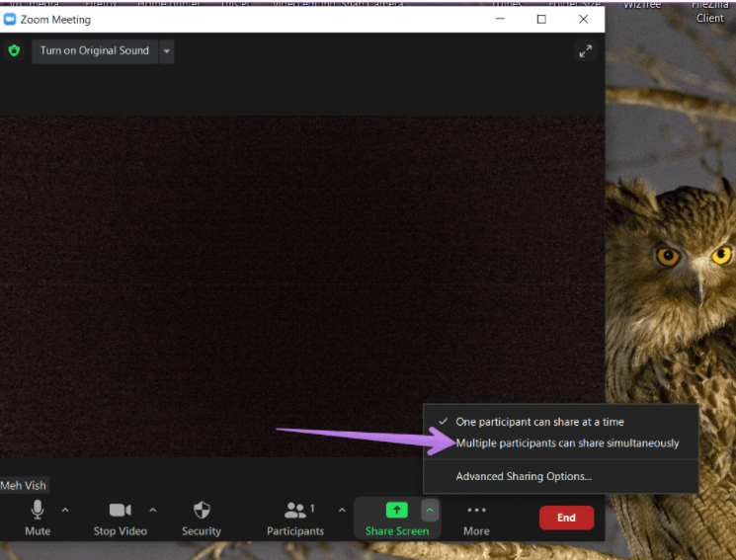
Task: Stop the video camera
Action: coord(121,518)
